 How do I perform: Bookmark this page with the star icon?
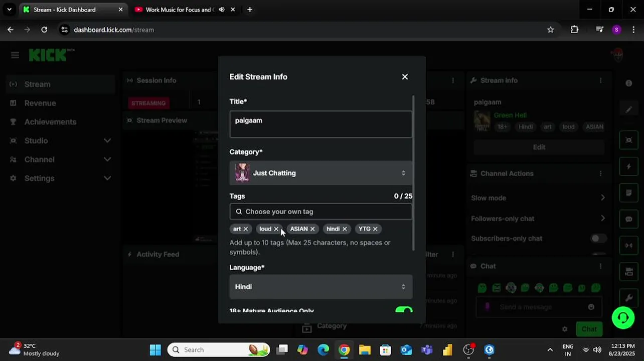pos(551,30)
